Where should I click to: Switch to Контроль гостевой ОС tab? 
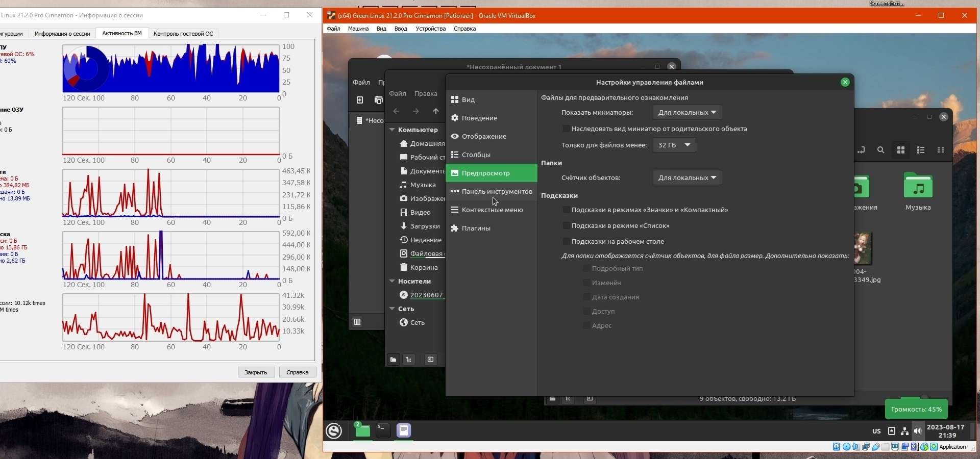(x=183, y=34)
